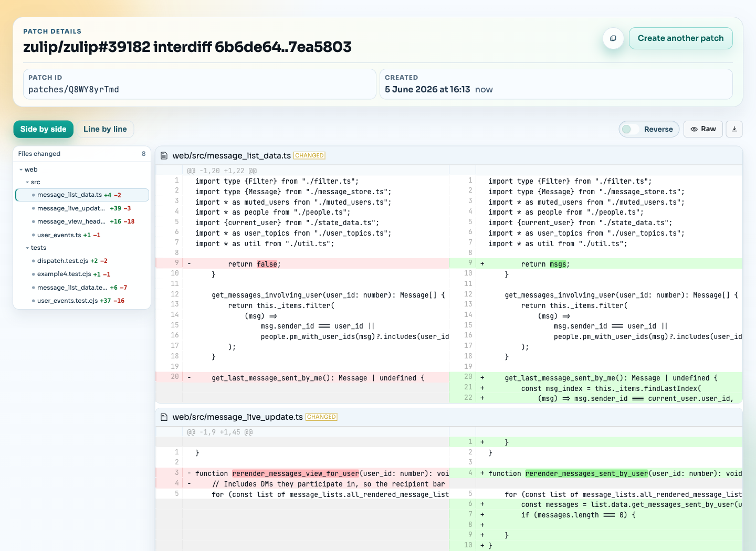This screenshot has width=756, height=551.
Task: Open Raw patch view
Action: pos(703,129)
